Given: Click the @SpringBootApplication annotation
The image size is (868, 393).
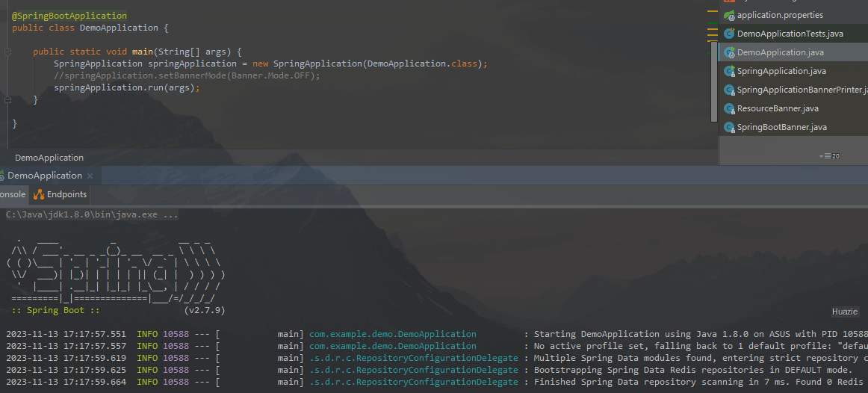Looking at the screenshot, I should (69, 16).
